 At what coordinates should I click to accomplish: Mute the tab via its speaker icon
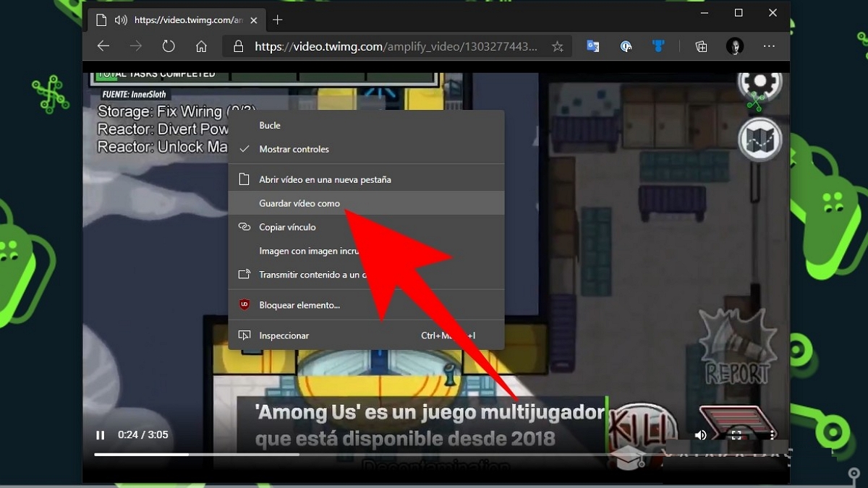pos(121,20)
